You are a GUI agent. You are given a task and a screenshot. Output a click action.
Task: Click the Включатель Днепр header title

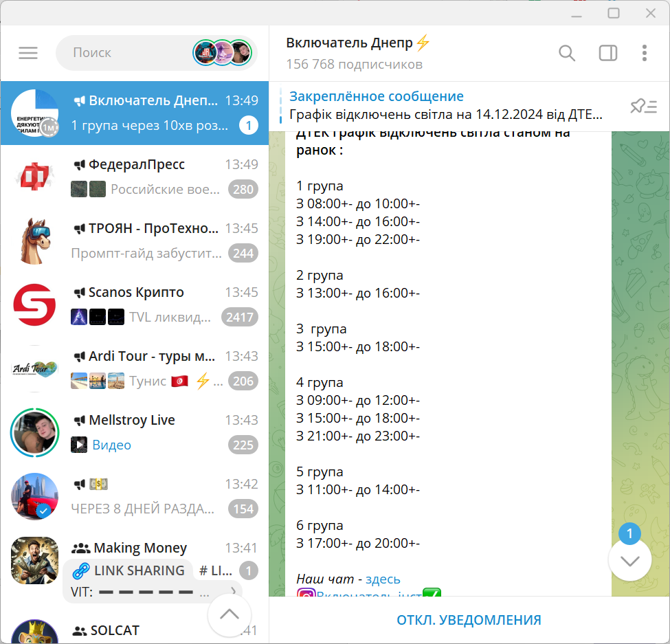(x=358, y=43)
